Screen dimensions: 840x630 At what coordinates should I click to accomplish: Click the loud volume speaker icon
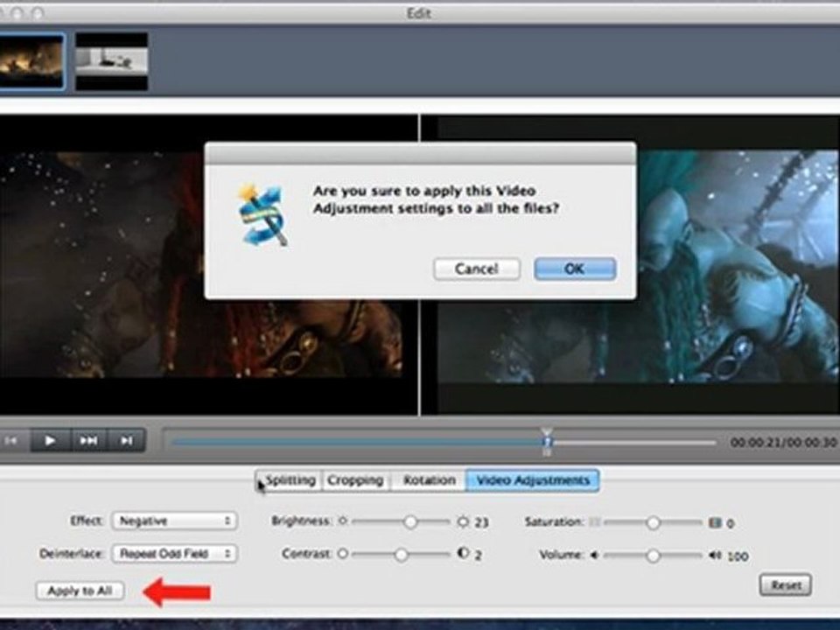coord(715,556)
